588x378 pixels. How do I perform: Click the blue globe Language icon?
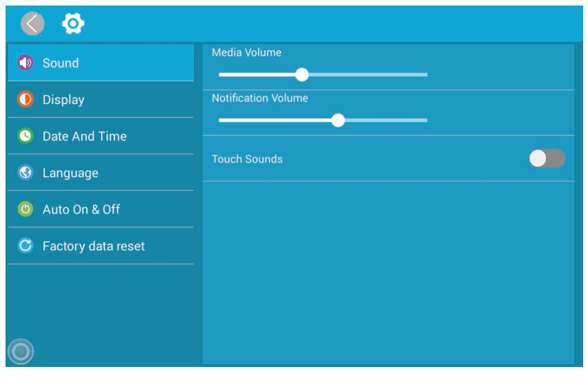pyautogui.click(x=26, y=173)
